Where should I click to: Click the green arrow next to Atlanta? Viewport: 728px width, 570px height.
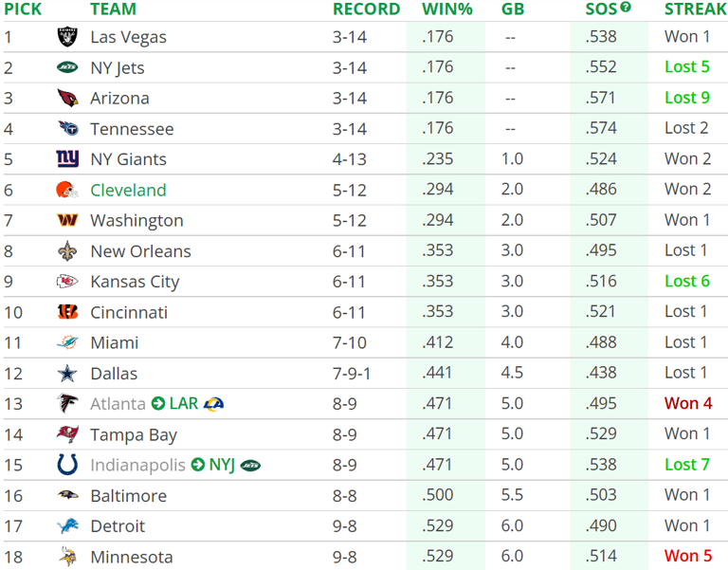157,404
